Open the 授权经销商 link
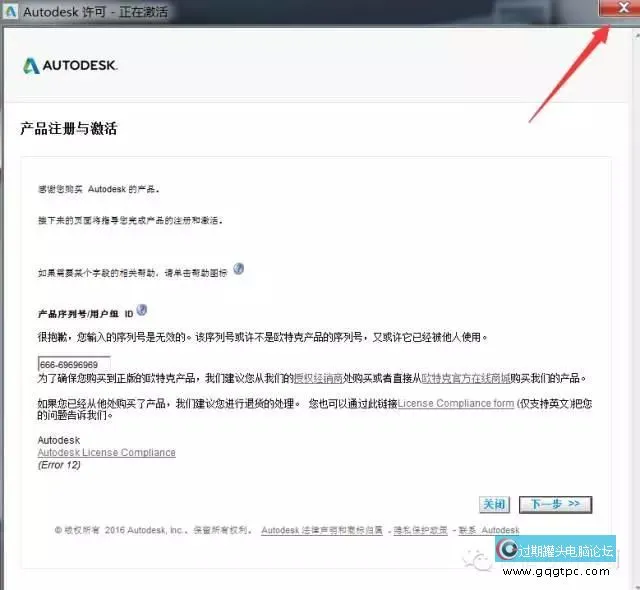Screen dimensions: 640x590 [x=318, y=378]
